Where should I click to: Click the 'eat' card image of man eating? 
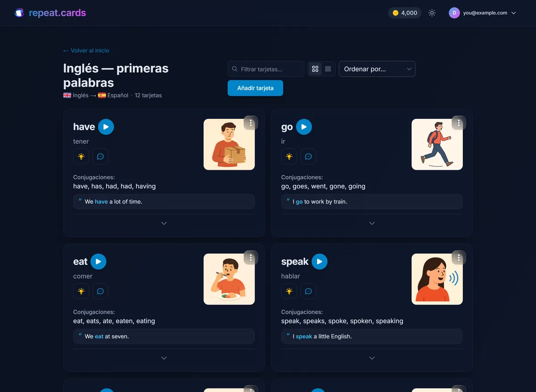coord(229,279)
